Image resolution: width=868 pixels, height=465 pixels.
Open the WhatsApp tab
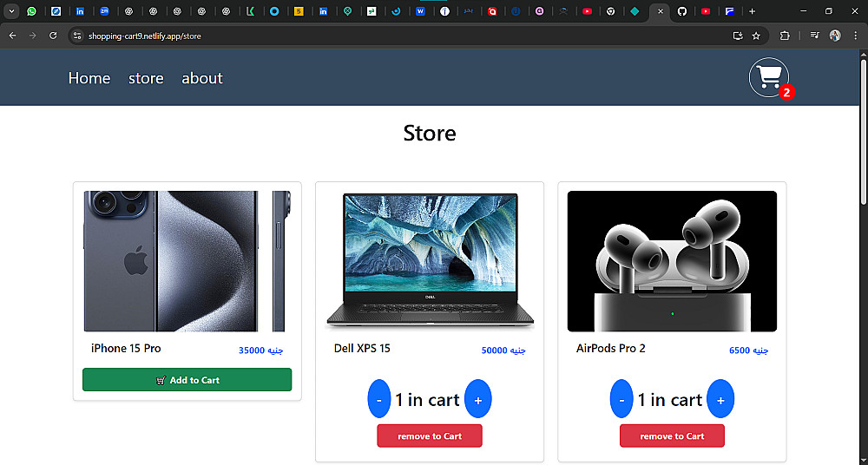tap(31, 11)
